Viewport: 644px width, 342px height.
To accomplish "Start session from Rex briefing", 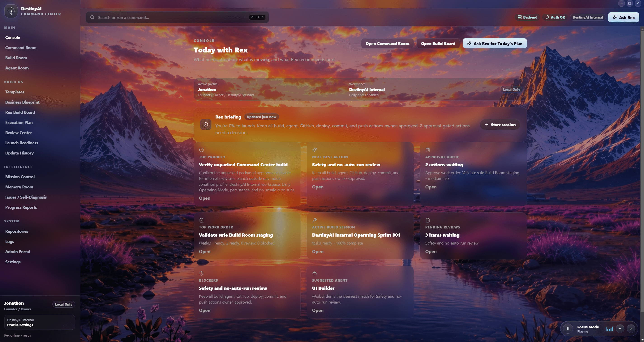I will 500,125.
